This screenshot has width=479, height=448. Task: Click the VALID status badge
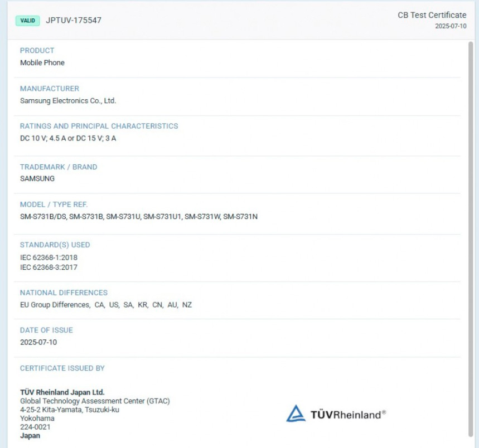27,21
